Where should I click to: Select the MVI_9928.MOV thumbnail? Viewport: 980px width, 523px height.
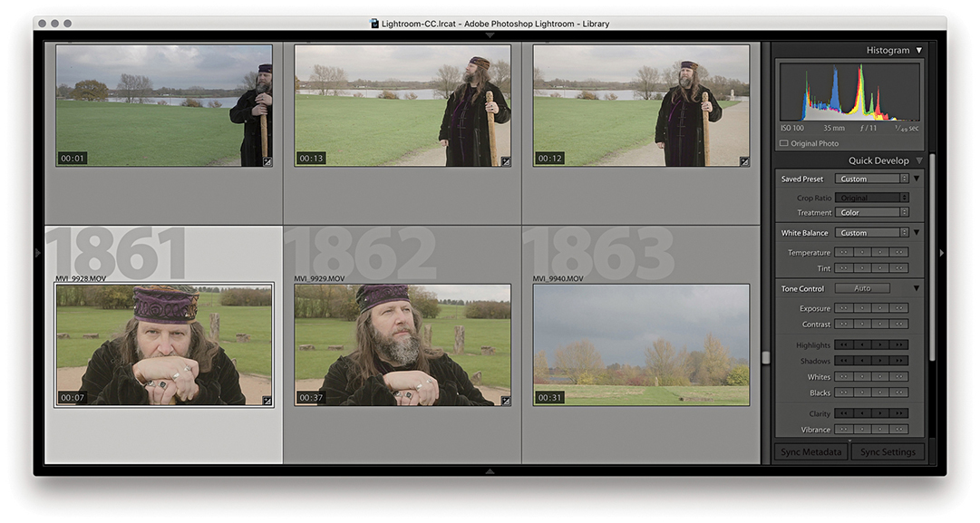164,345
